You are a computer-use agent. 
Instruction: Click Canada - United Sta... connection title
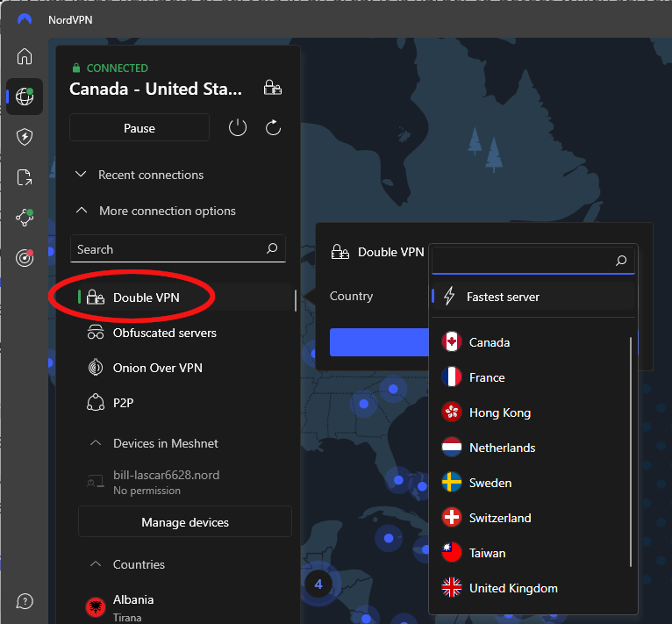tap(155, 89)
